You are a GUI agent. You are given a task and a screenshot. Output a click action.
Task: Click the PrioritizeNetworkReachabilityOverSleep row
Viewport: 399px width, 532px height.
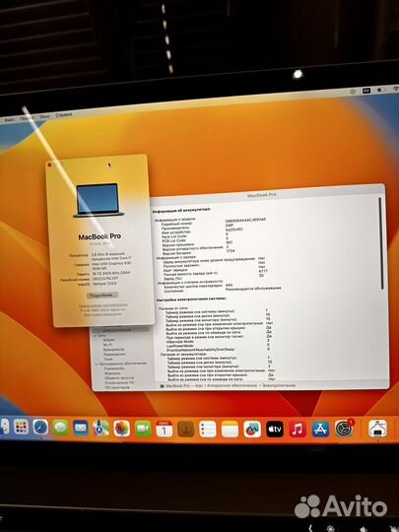tap(218, 349)
